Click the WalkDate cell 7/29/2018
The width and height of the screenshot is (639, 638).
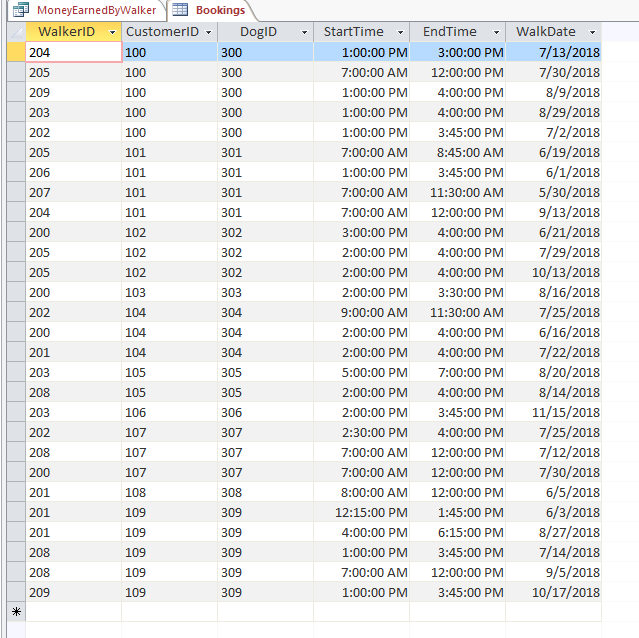coord(553,252)
